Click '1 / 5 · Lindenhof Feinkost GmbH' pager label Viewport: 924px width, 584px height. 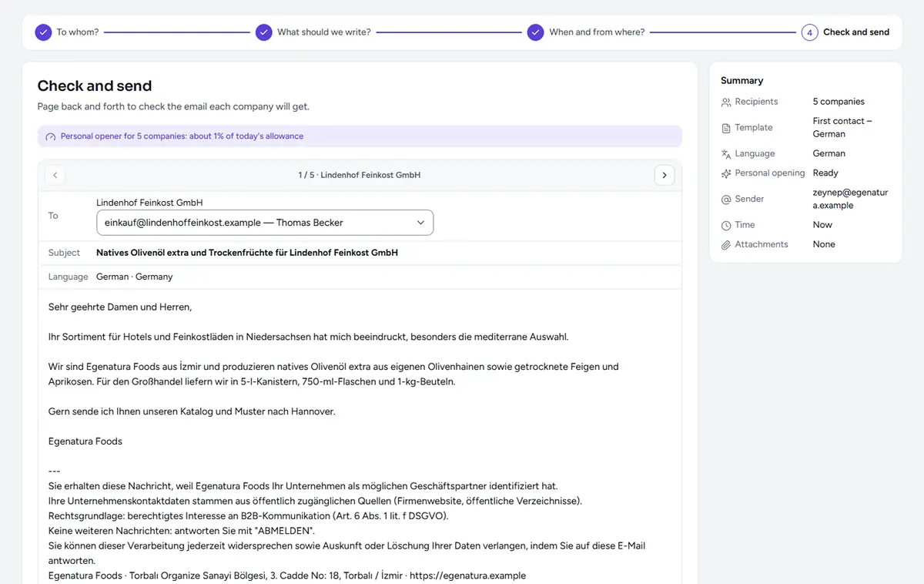point(360,175)
